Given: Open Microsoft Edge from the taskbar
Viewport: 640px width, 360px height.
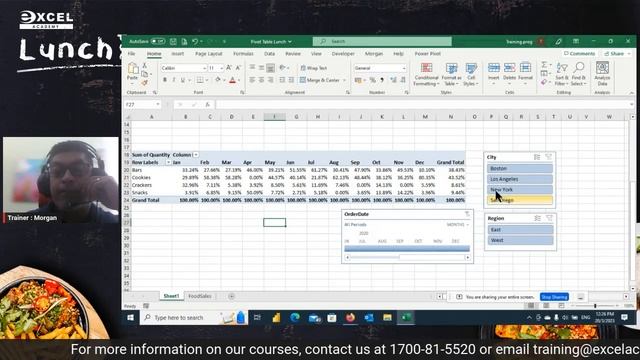Looking at the screenshot, I should coord(295,318).
